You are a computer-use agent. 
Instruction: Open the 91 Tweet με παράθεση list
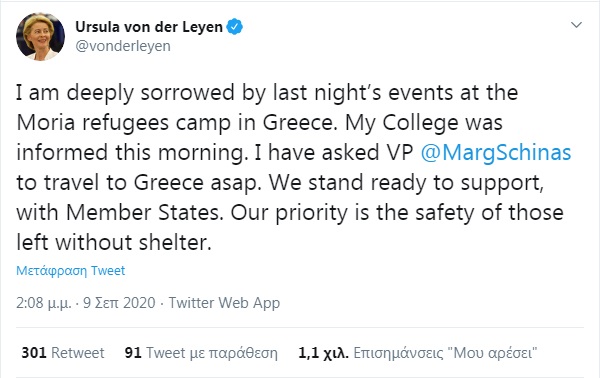click(x=201, y=352)
